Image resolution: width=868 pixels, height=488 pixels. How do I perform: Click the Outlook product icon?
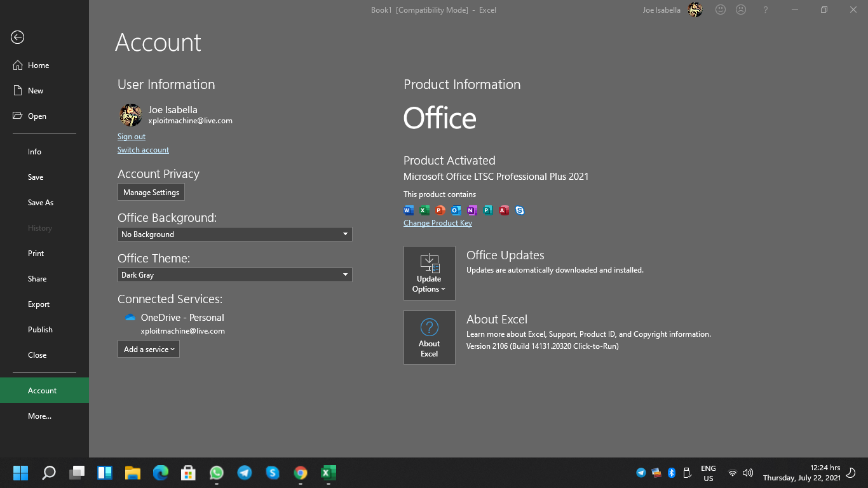[x=456, y=210]
